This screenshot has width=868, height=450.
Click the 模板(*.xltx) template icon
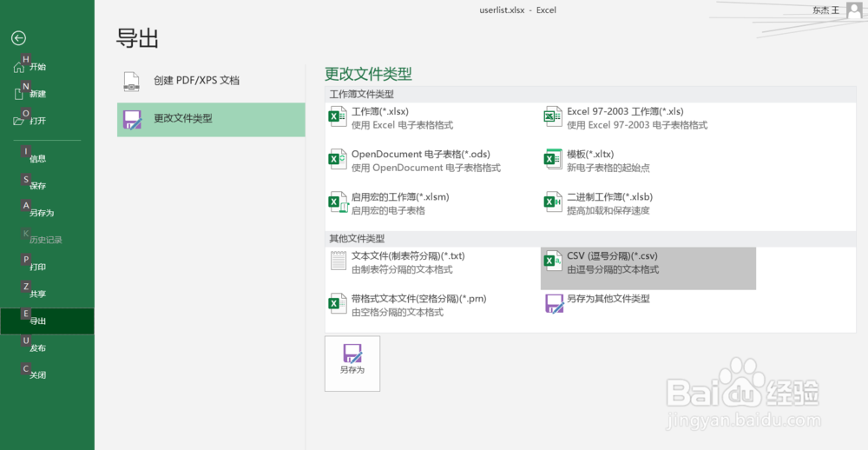(553, 160)
